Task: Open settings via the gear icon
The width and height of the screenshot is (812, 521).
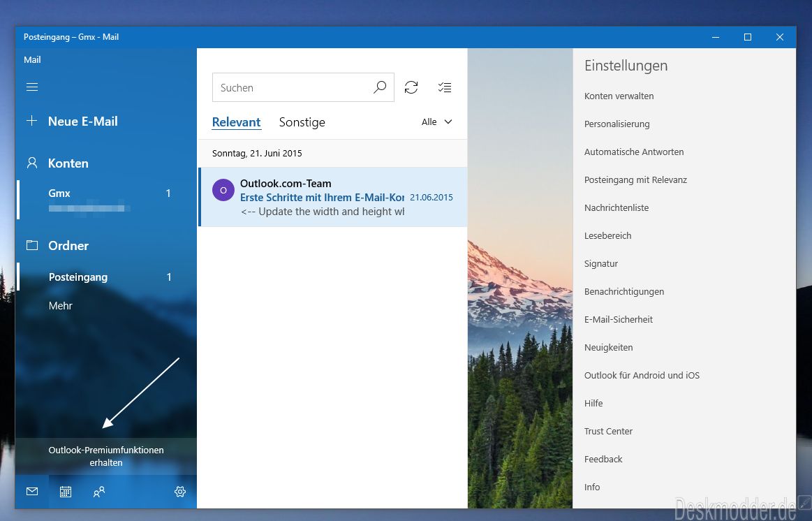Action: tap(180, 492)
